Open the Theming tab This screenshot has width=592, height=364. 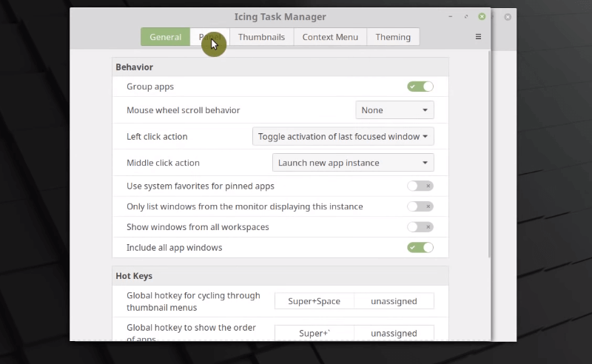point(393,37)
